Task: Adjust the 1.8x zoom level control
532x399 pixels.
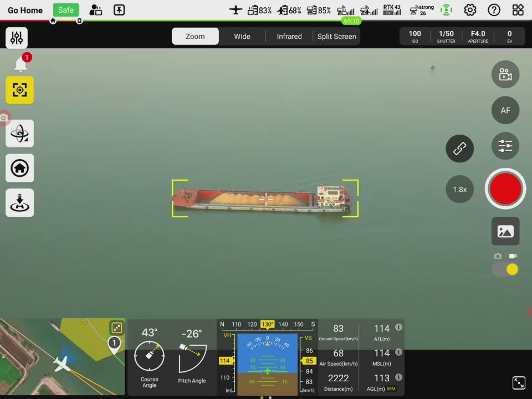Action: tap(460, 190)
